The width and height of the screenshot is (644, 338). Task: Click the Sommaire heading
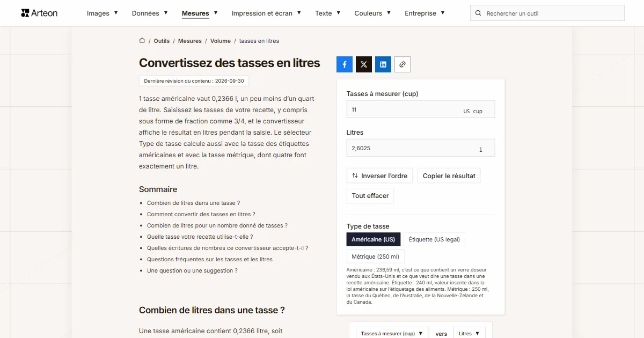point(158,189)
